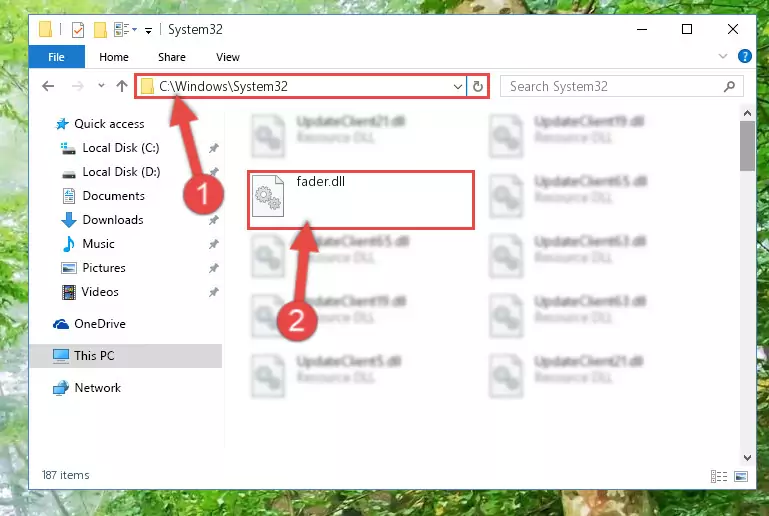Click the pin icon beside Music
This screenshot has height=516, width=769.
[x=213, y=244]
